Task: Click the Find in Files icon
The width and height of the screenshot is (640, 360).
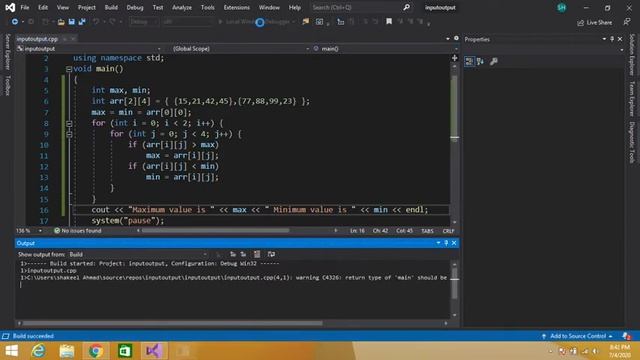Action: pos(306,22)
